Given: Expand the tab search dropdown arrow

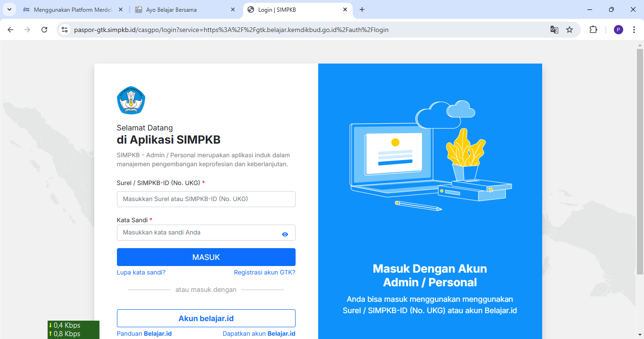Looking at the screenshot, I should click(9, 9).
